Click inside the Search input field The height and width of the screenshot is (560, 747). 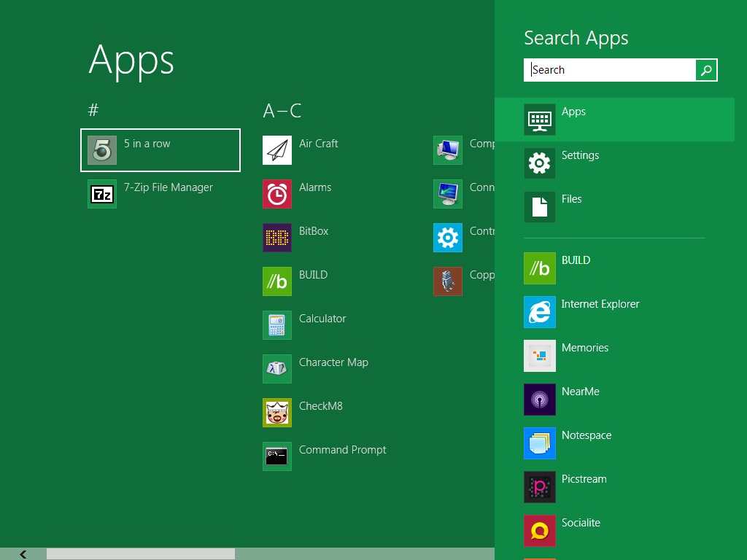coord(608,69)
